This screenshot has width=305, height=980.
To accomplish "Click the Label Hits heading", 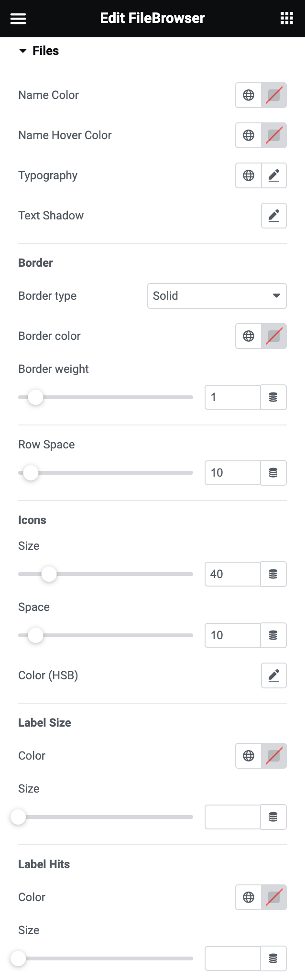I will pyautogui.click(x=44, y=864).
